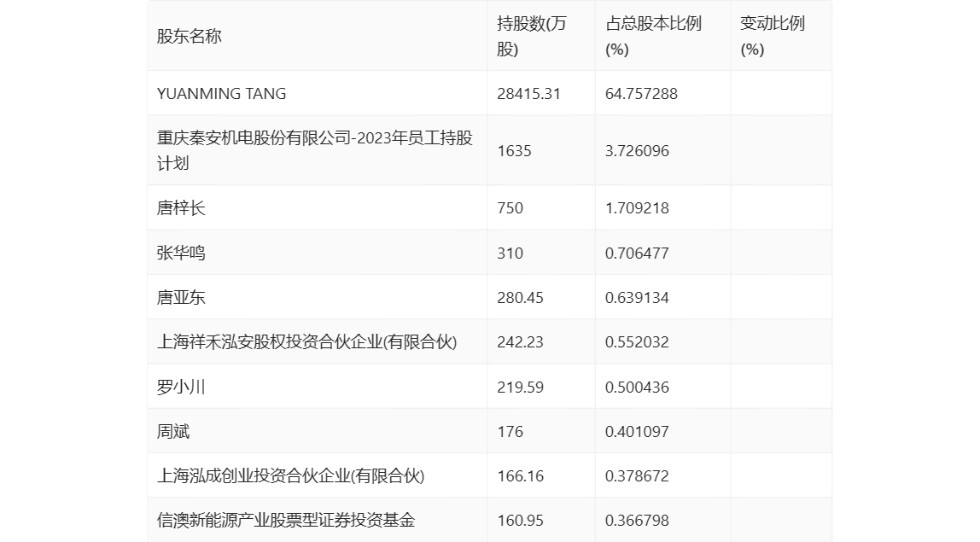Viewport: 980px width, 542px height.
Task: Click the percentage 0.552032
Action: point(637,342)
